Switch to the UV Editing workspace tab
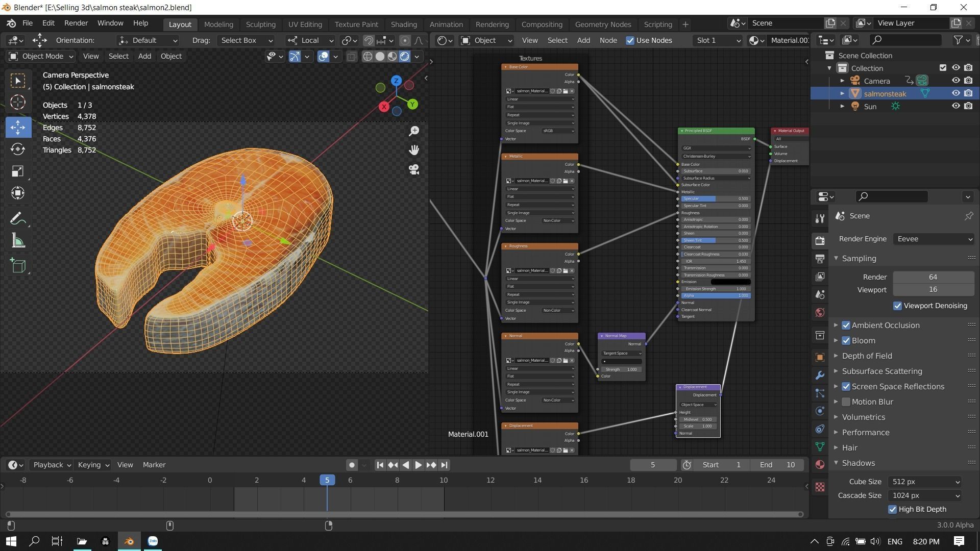This screenshot has height=551, width=980. click(x=305, y=24)
